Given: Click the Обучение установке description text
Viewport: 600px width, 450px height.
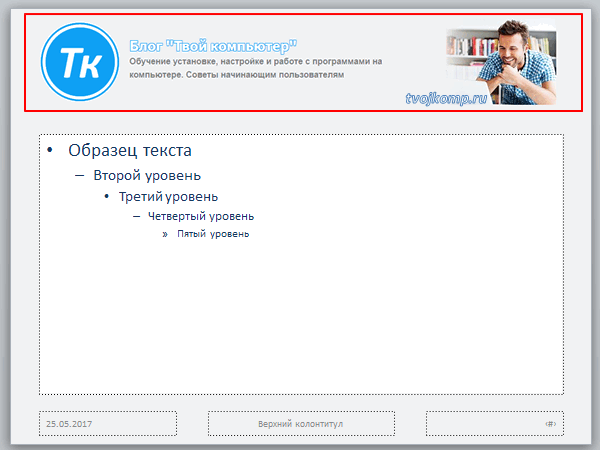Looking at the screenshot, I should click(x=256, y=68).
